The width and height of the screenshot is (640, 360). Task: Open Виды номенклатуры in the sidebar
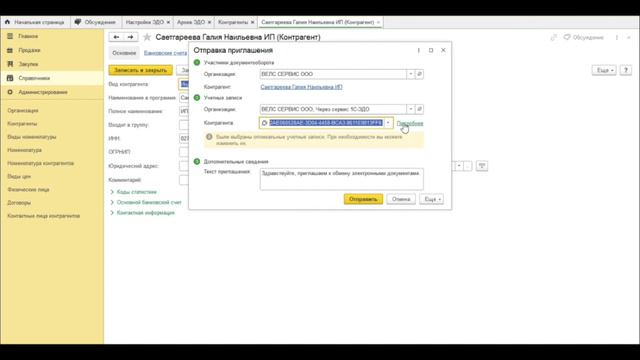click(32, 137)
